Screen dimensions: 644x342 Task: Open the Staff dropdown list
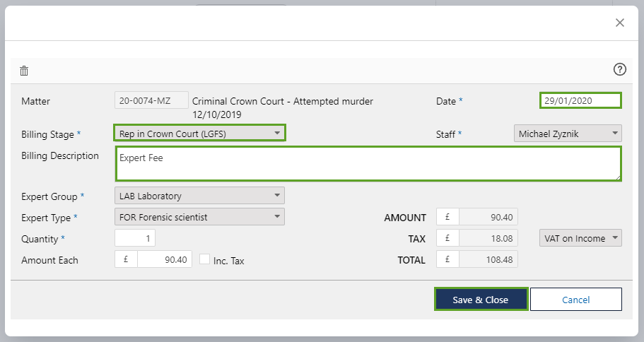click(567, 133)
